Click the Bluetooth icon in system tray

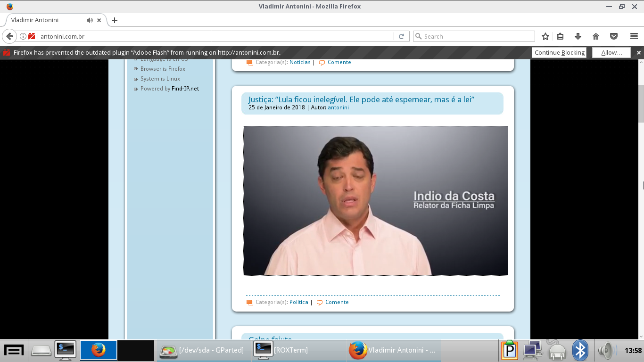coord(580,350)
